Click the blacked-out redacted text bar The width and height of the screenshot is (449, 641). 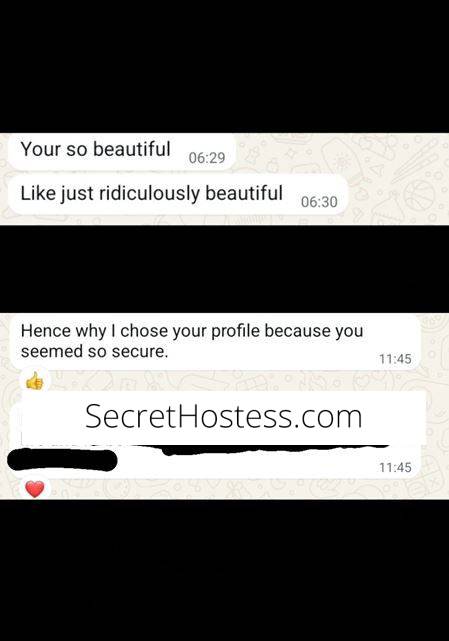(x=63, y=460)
